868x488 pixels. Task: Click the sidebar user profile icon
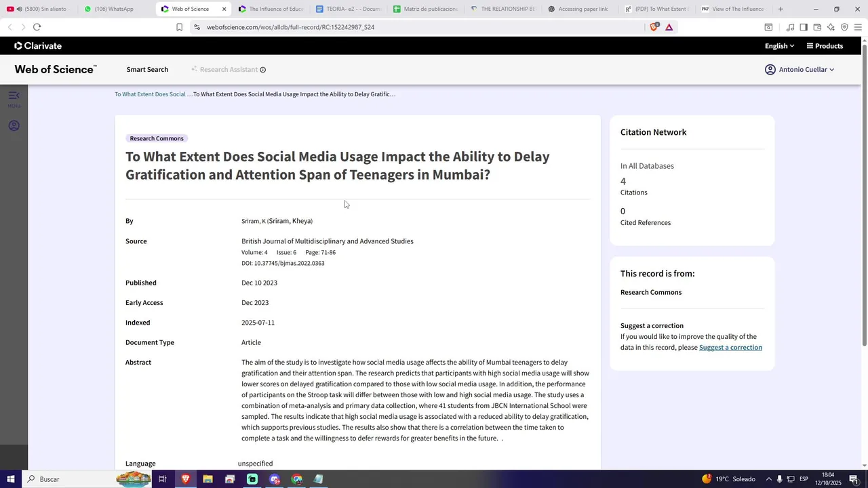[14, 126]
